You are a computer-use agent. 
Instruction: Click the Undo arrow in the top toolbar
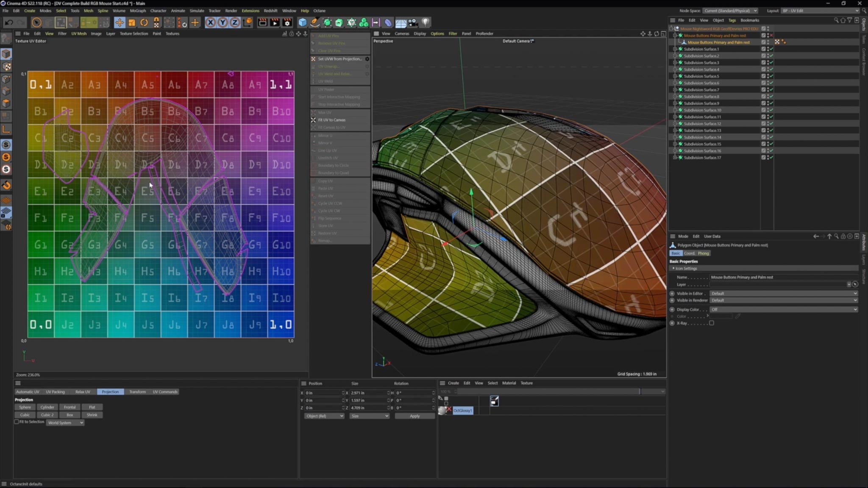click(9, 22)
